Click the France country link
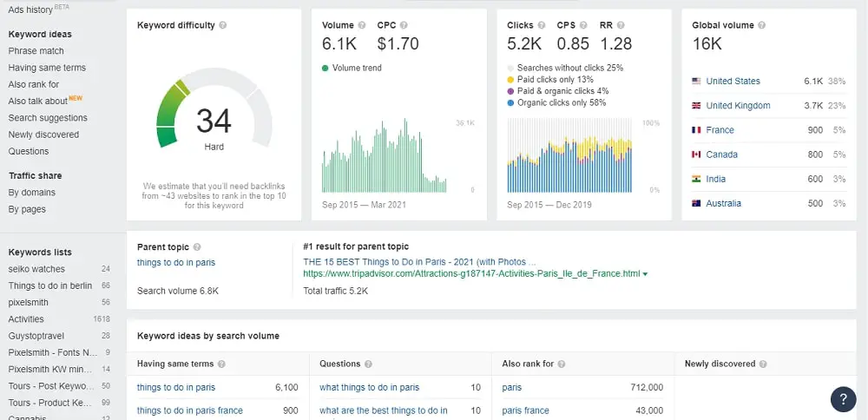The width and height of the screenshot is (868, 420). pos(720,130)
